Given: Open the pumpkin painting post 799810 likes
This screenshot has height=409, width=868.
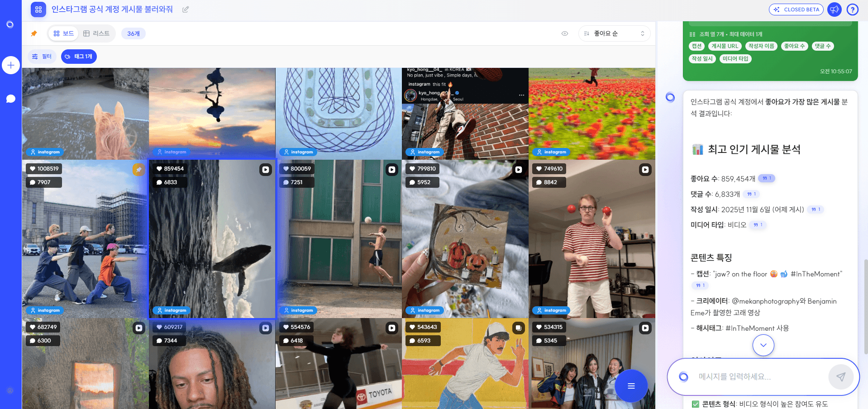Looking at the screenshot, I should [465, 239].
